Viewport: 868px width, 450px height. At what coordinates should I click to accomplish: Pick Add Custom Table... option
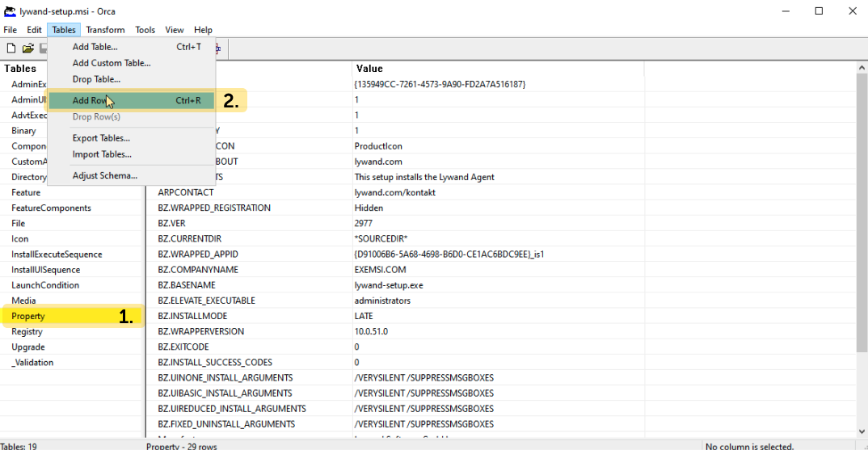coord(112,63)
